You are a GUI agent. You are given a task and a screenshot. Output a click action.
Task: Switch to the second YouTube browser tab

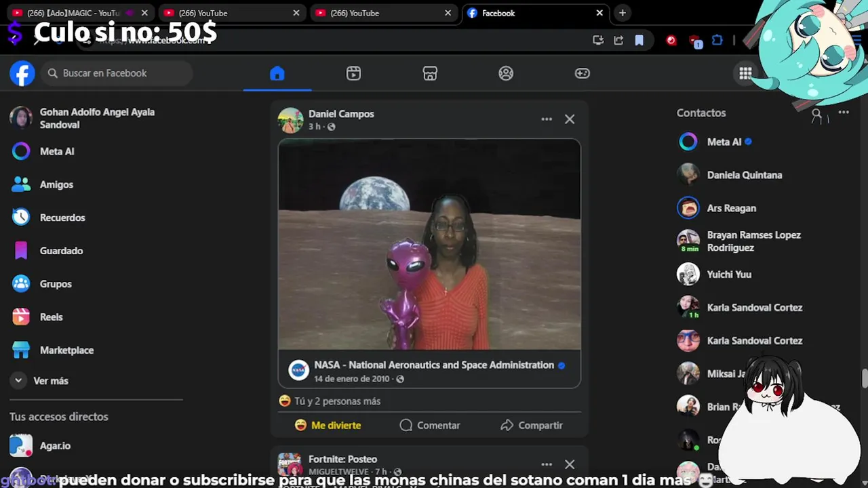231,13
